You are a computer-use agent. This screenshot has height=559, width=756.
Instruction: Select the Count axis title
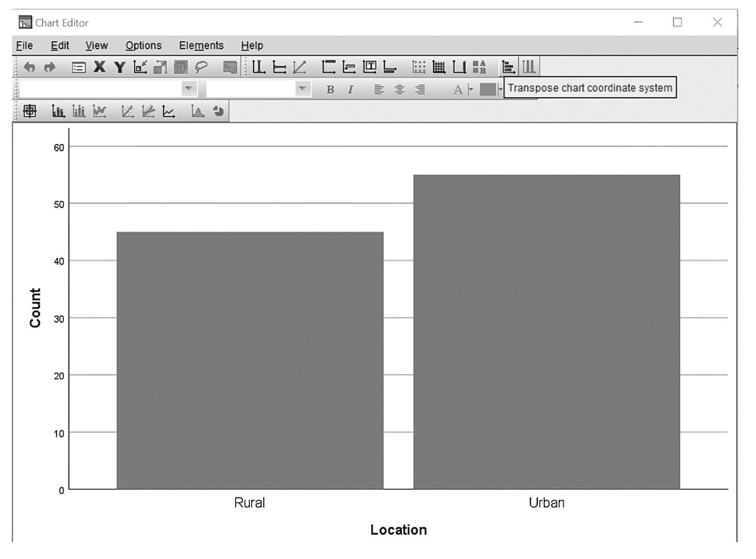pos(35,308)
